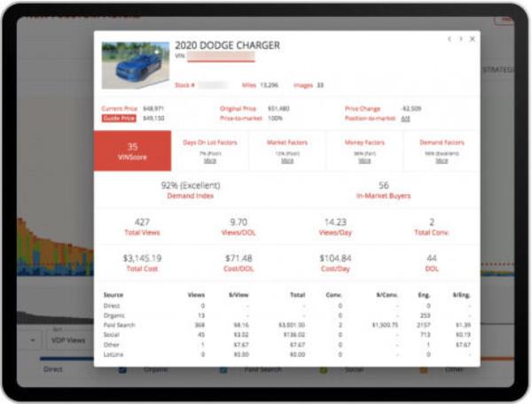The height and width of the screenshot is (404, 532).
Task: Click the 2020 DODGE CHARGER title
Action: tap(227, 45)
